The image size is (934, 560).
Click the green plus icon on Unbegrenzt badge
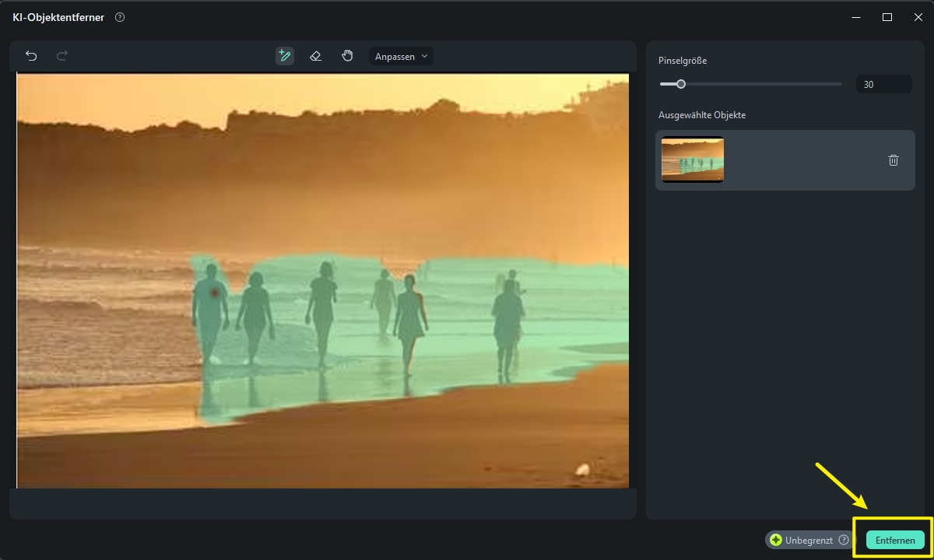click(x=776, y=540)
